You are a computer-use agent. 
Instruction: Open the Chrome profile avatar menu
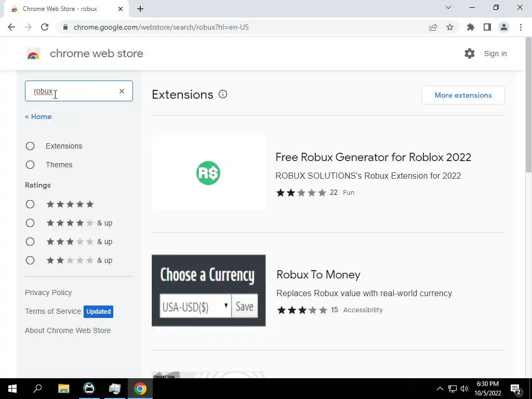504,27
